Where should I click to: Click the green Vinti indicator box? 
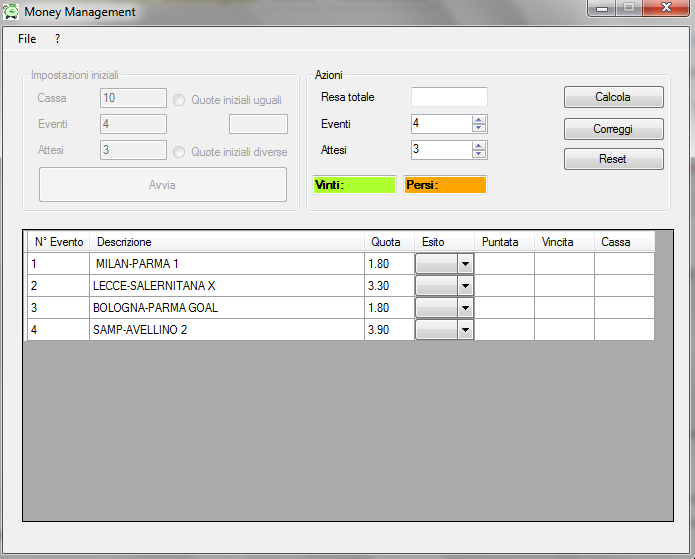[x=355, y=185]
